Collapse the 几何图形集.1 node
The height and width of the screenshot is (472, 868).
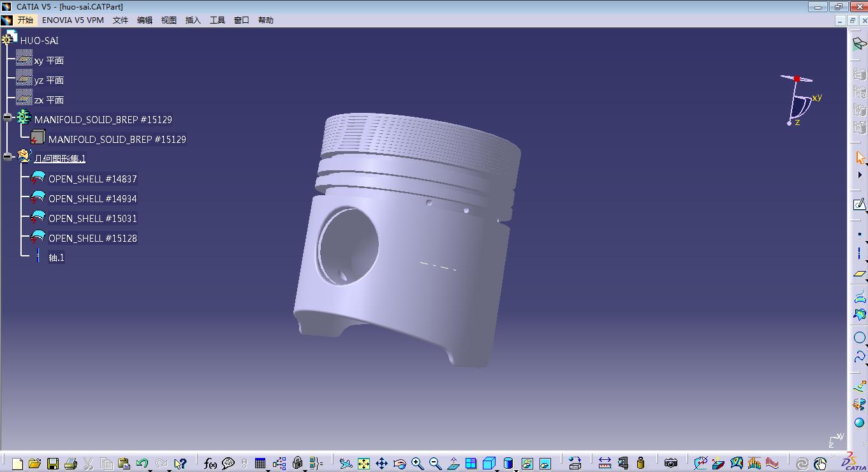coord(8,157)
